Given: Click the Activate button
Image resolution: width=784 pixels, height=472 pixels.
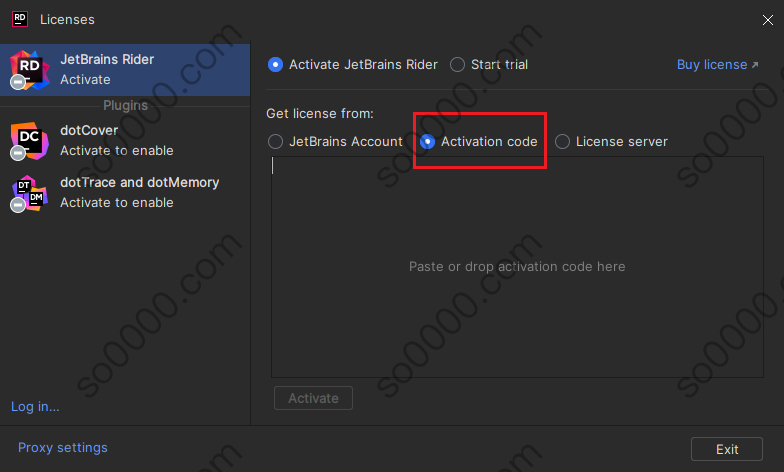Looking at the screenshot, I should click(x=313, y=398).
